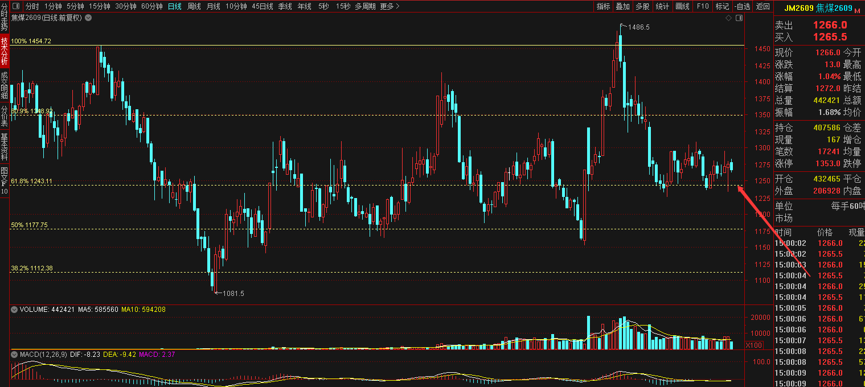Open the 多周期 multi-period view
The height and width of the screenshot is (387, 865).
[x=365, y=7]
